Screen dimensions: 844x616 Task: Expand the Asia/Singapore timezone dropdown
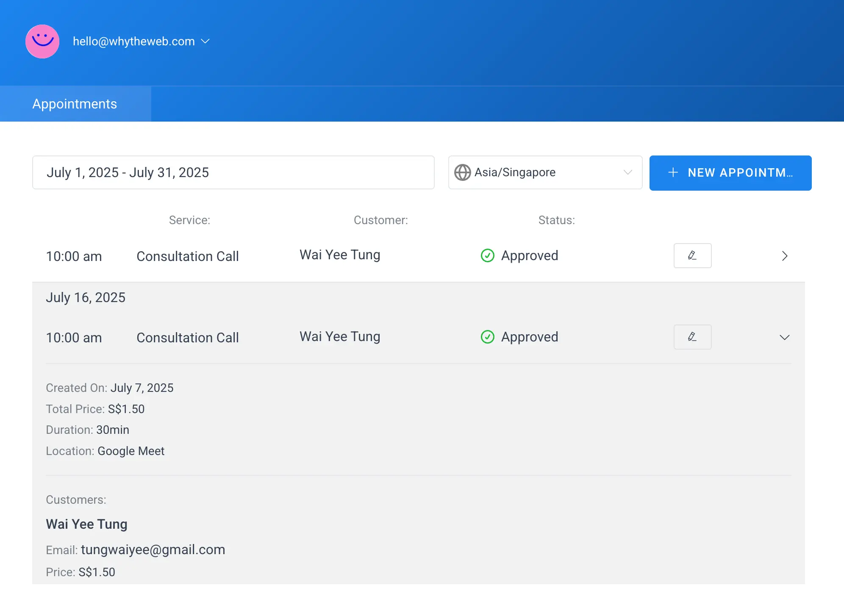click(x=627, y=172)
